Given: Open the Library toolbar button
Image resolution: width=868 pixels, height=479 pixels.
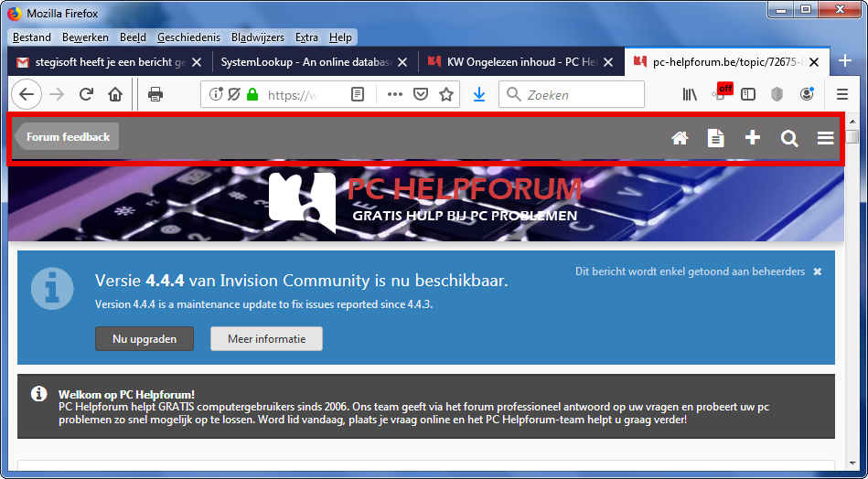Looking at the screenshot, I should [x=690, y=94].
